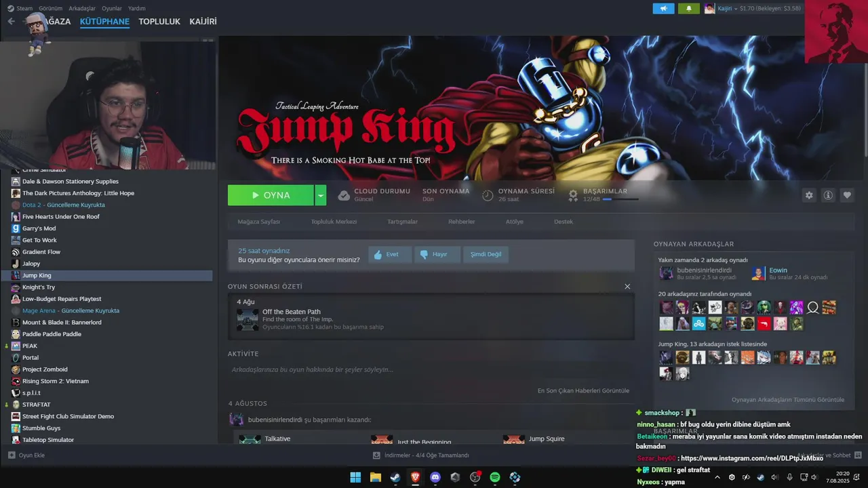Select Get To Work game
This screenshot has height=488, width=868.
coord(39,240)
